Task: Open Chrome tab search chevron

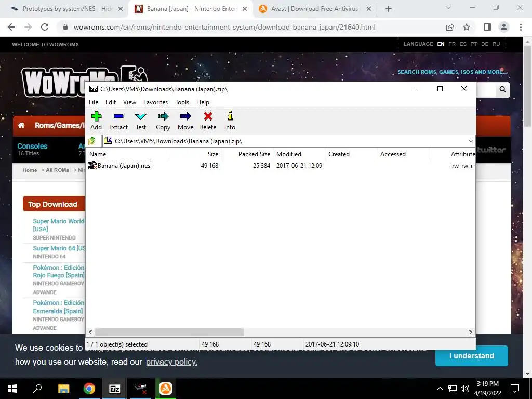Action: pos(448,7)
